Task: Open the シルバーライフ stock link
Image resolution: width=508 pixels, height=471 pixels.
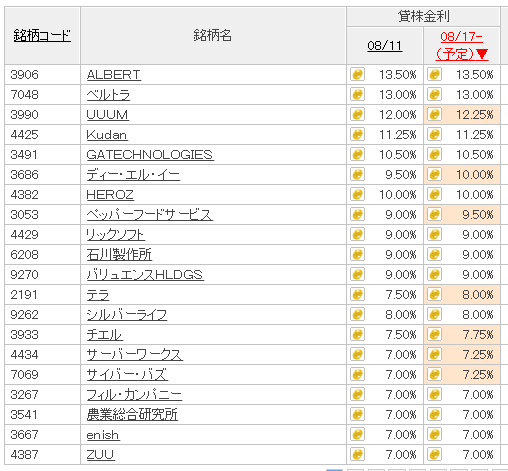Action: tap(127, 315)
